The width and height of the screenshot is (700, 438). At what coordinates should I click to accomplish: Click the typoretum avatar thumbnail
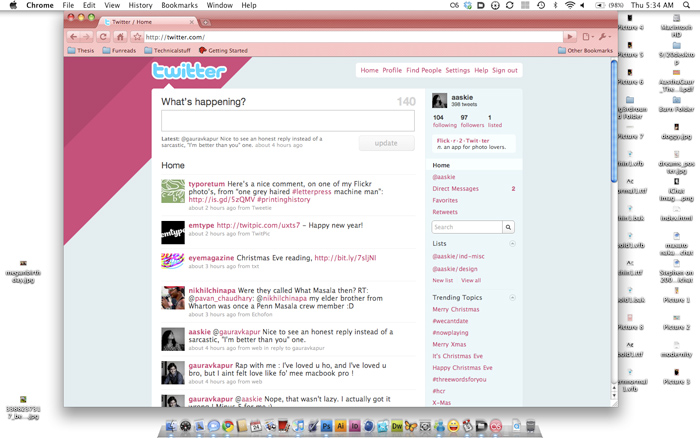(x=173, y=191)
